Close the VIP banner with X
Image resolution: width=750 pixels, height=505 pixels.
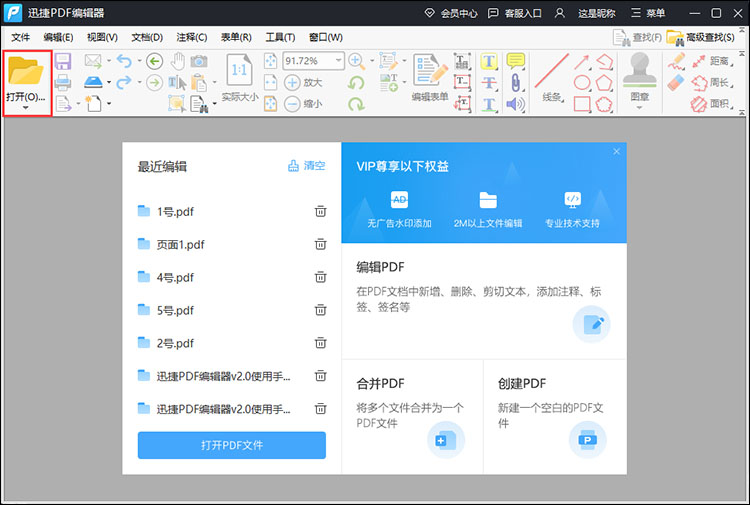tap(617, 151)
